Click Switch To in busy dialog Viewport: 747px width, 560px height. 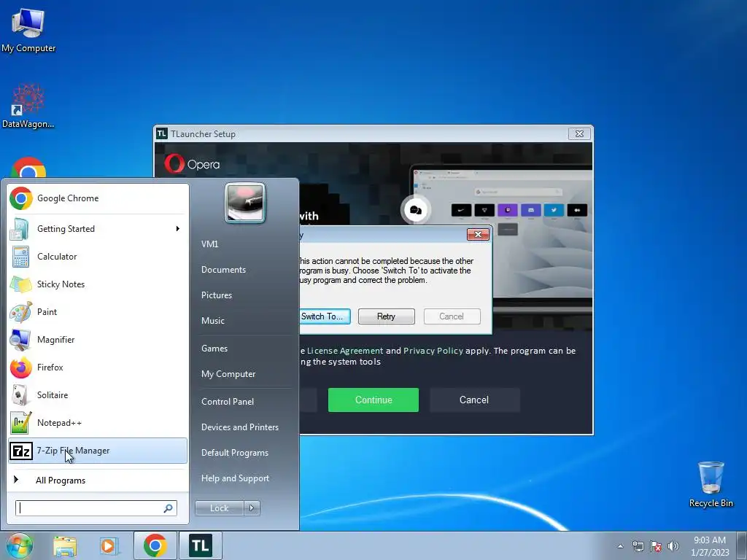coord(325,316)
